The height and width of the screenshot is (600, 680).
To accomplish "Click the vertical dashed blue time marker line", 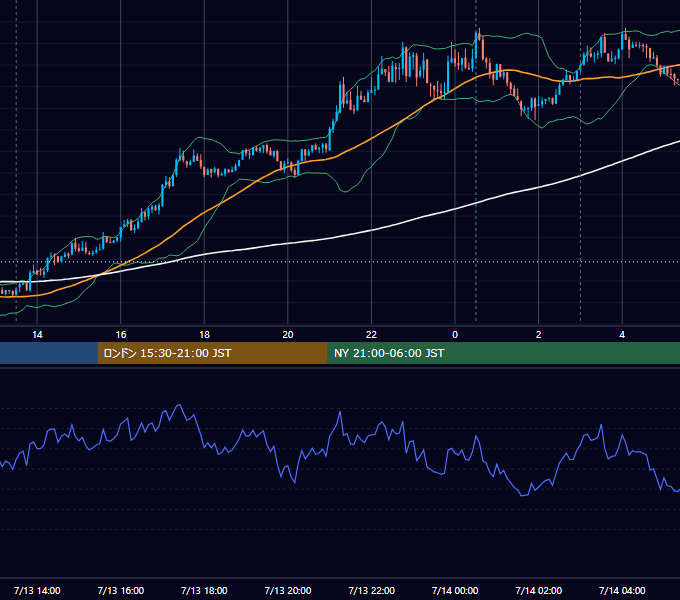I will click(x=476, y=160).
